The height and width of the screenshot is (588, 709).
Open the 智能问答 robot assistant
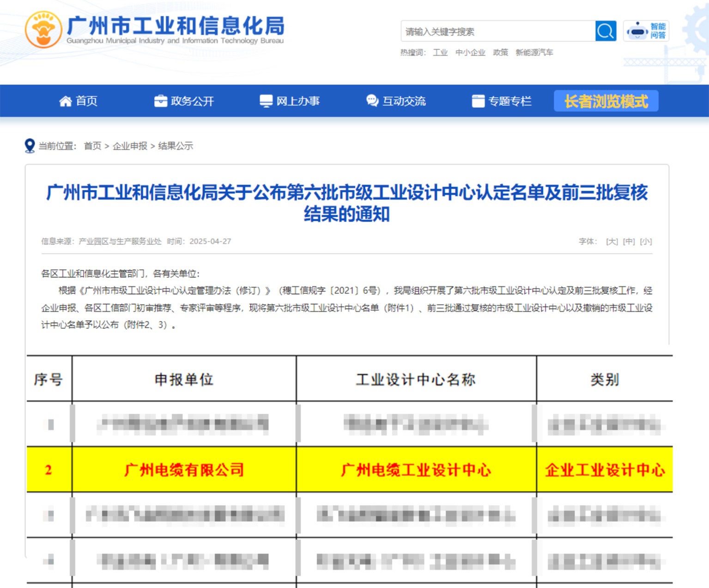[x=646, y=31]
